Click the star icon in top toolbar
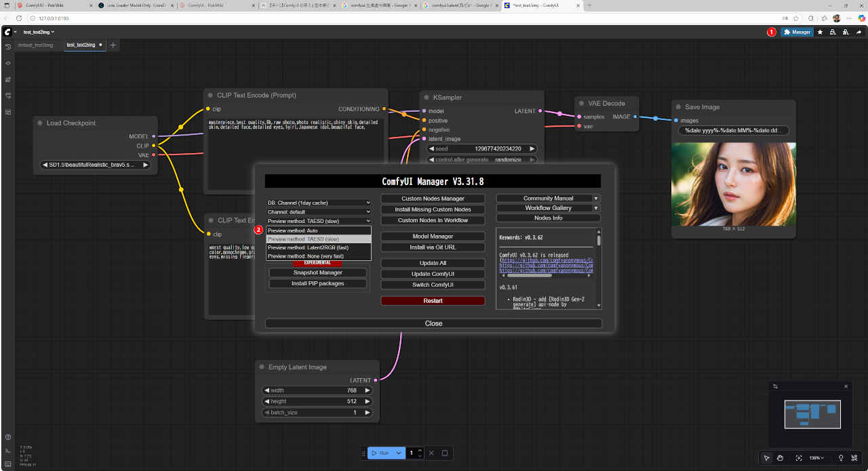868x471 pixels. [x=820, y=32]
